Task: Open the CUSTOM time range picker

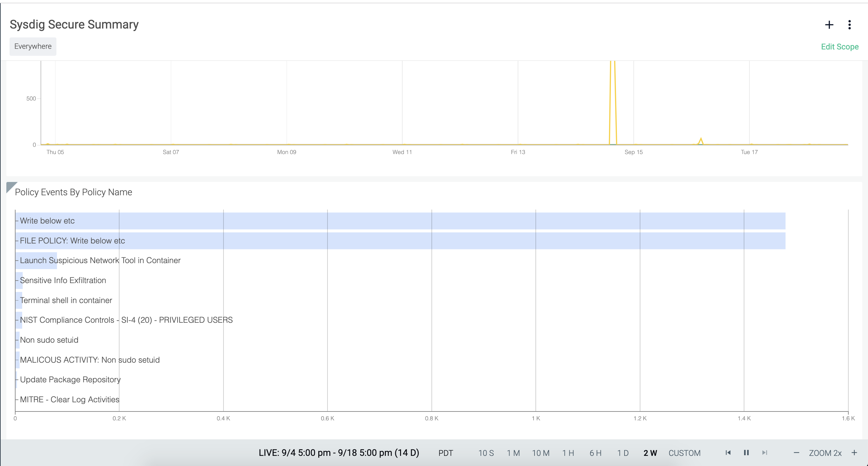Action: coord(684,453)
